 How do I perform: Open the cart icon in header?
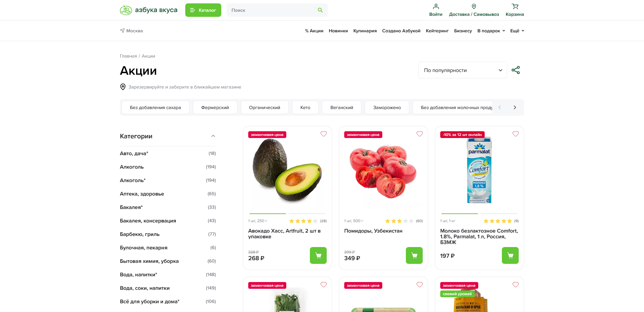(x=515, y=6)
